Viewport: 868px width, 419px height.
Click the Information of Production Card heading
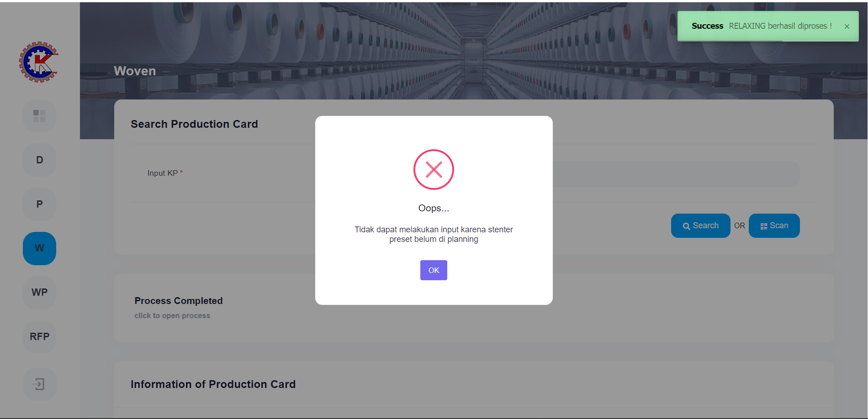click(x=213, y=384)
